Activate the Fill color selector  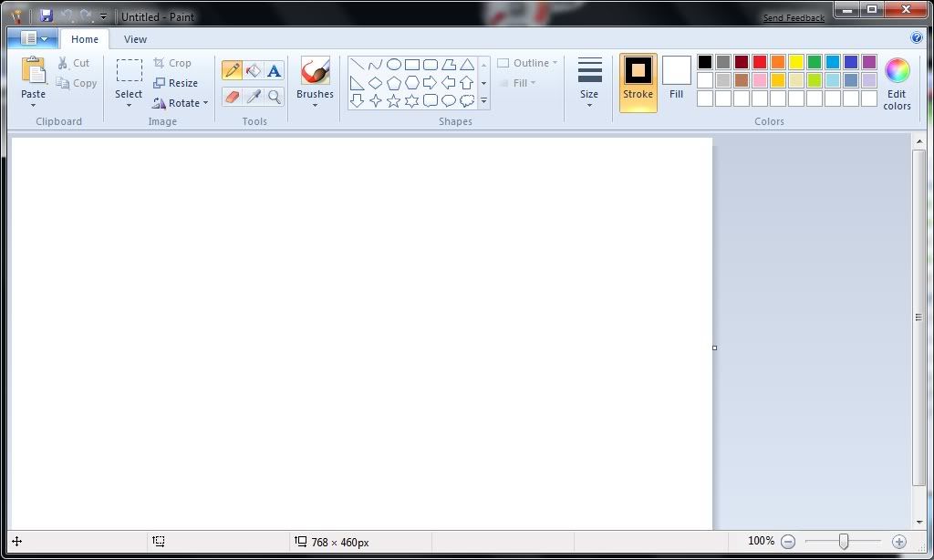(676, 78)
